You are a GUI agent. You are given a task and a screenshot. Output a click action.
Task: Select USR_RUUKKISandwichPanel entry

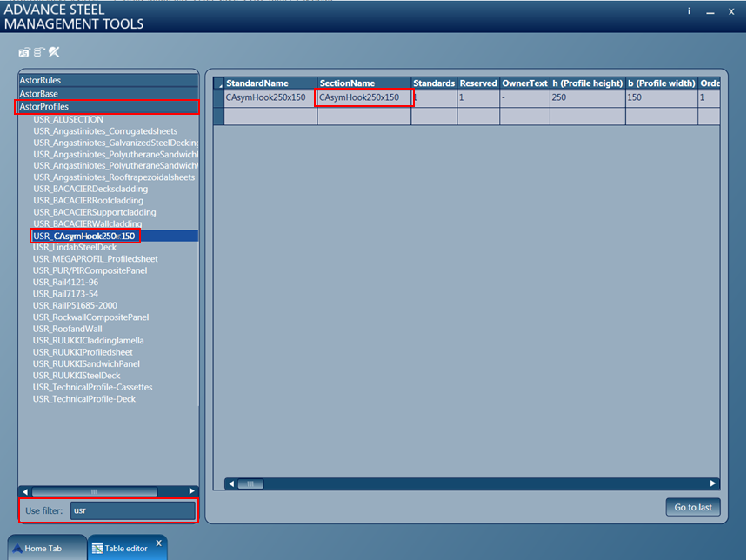coord(86,363)
